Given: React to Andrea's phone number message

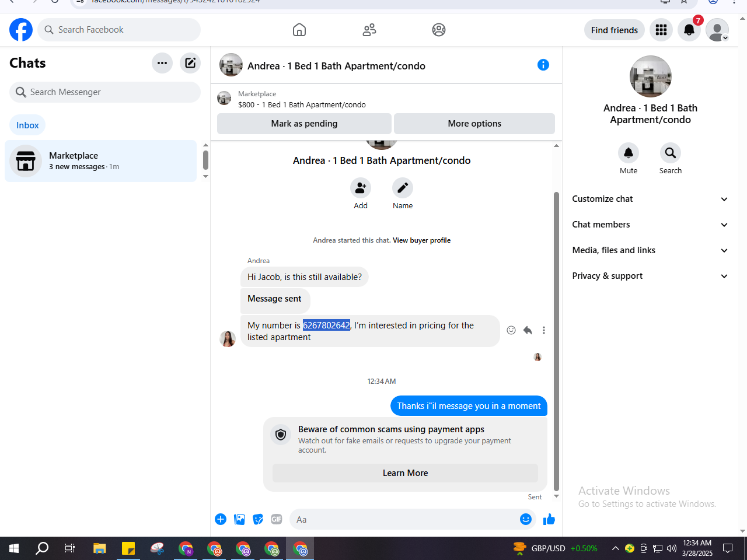Looking at the screenshot, I should coord(511,330).
